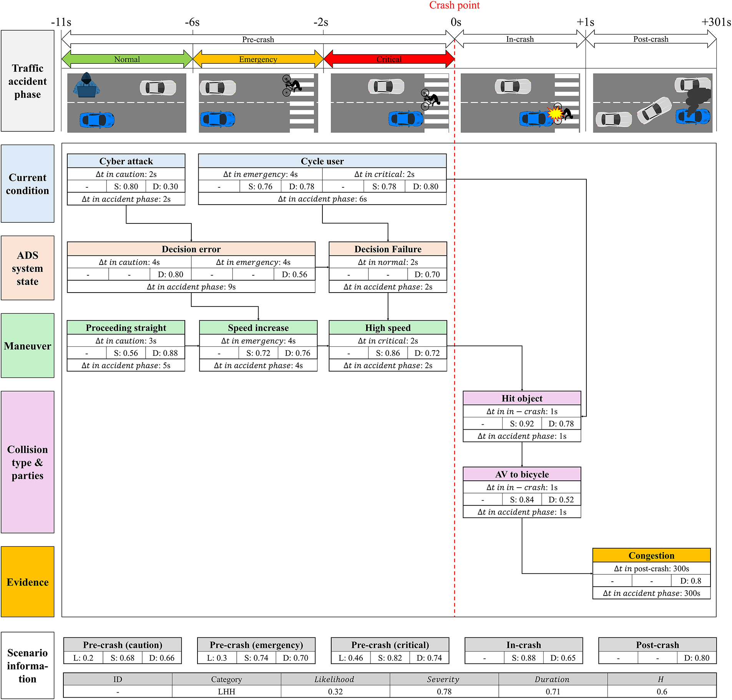Click the white car in the In-crash scene

click(513, 87)
